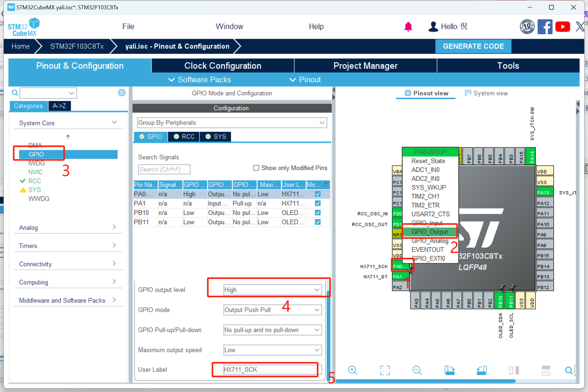This screenshot has width=588, height=392.
Task: Click the STM32CubeMX logo
Action: click(24, 27)
